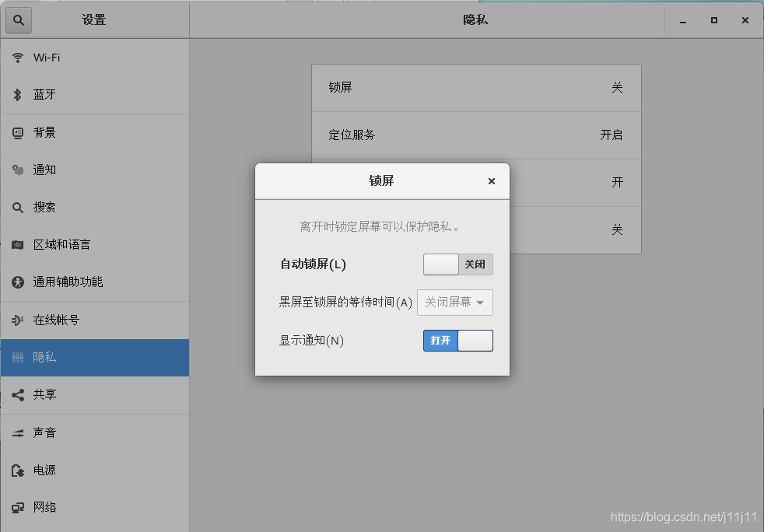Go to the 共享 panel
764x532 pixels.
click(95, 394)
